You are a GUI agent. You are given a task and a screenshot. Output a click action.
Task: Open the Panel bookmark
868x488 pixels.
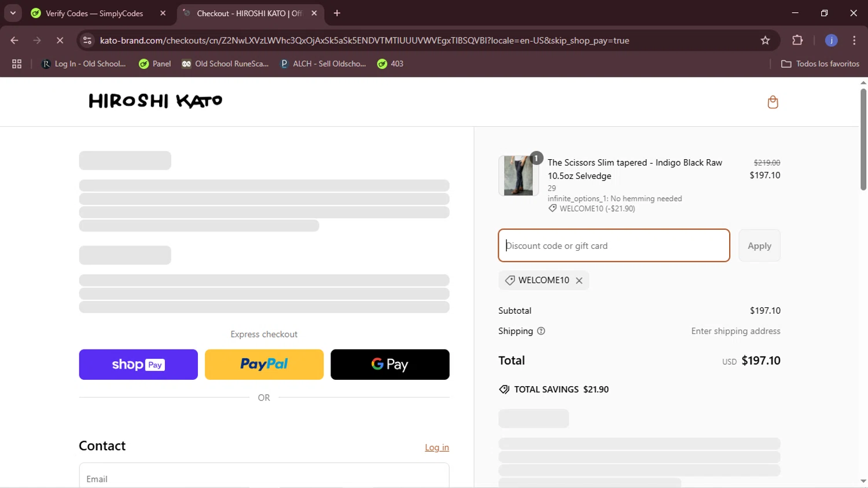click(x=155, y=64)
